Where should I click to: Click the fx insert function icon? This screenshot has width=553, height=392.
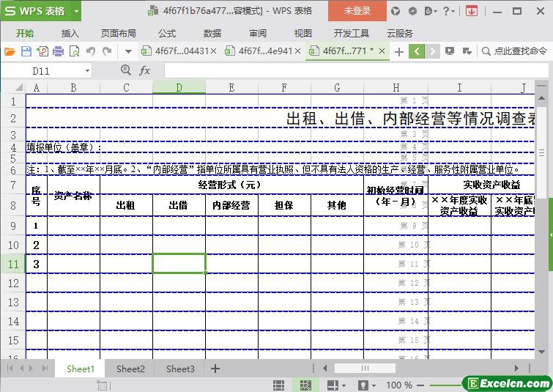pyautogui.click(x=145, y=70)
